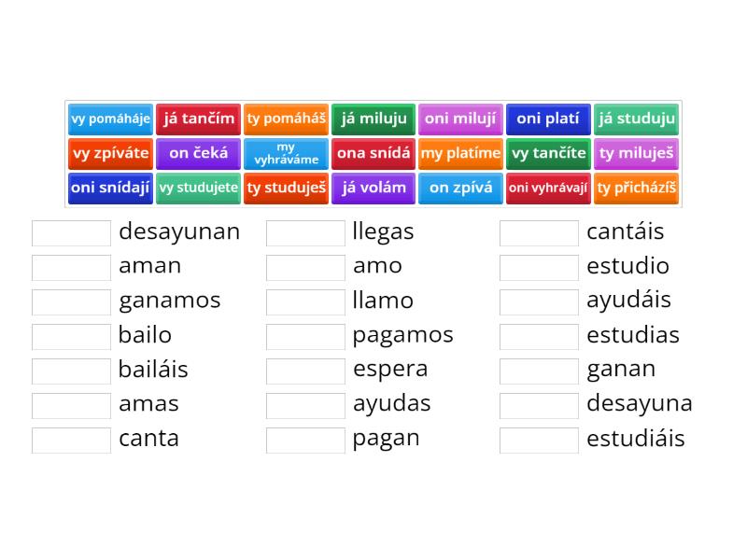
Task: Click the 'vy pomáháje' blue tile
Action: (x=110, y=119)
